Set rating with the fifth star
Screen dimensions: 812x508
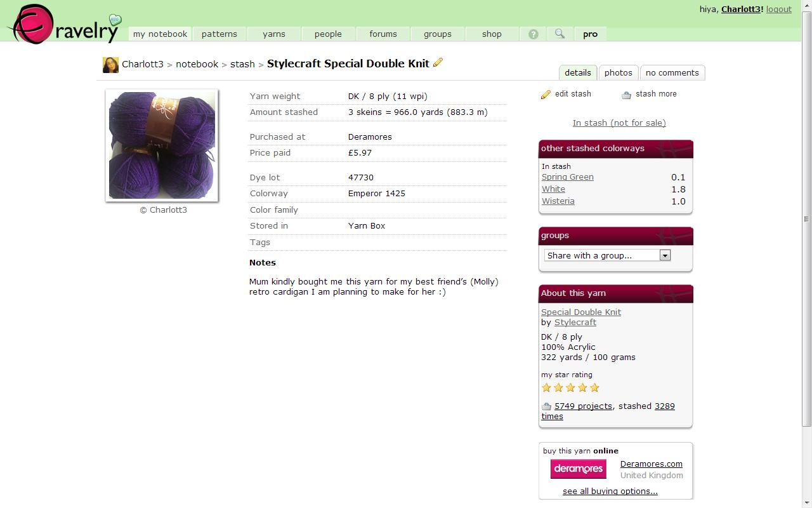(x=594, y=387)
